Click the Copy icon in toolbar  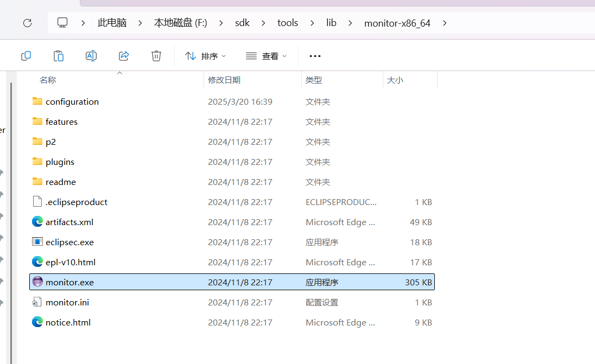tap(26, 56)
